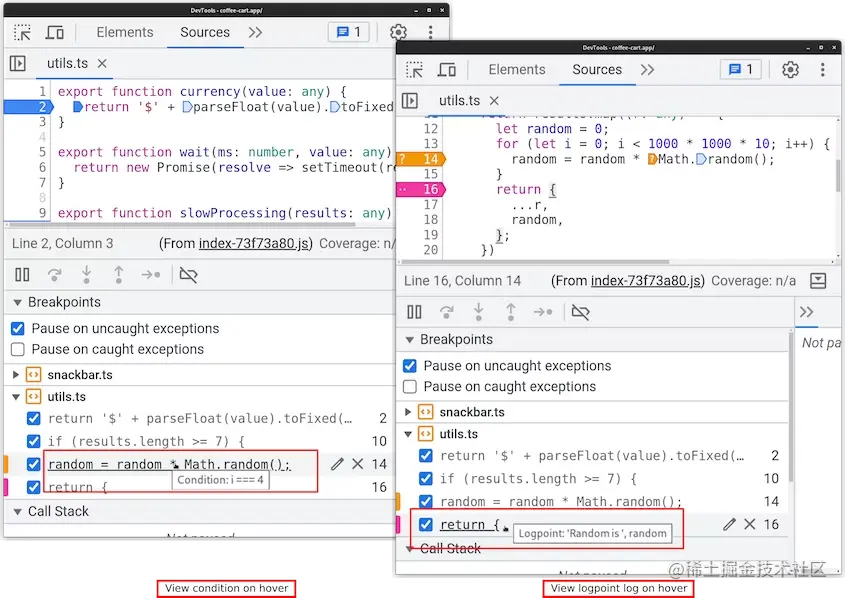The width and height of the screenshot is (845, 598).
Task: Pause script execution in left DevTools window
Action: (22, 275)
